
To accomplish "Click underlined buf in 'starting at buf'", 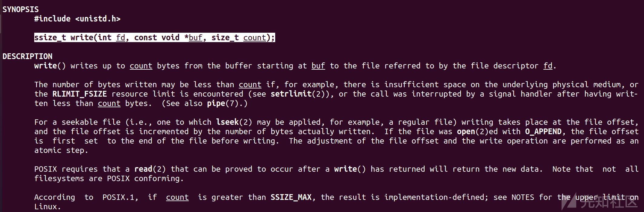I will click(318, 66).
